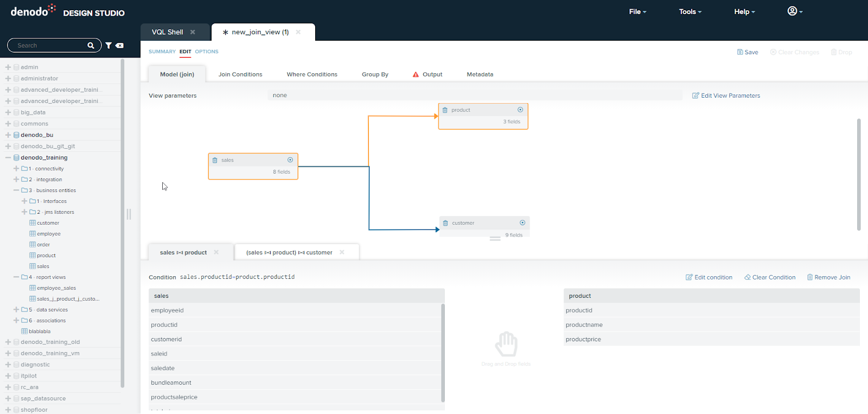Click the view icon beside customer in tree
The width and height of the screenshot is (868, 414).
pos(33,223)
